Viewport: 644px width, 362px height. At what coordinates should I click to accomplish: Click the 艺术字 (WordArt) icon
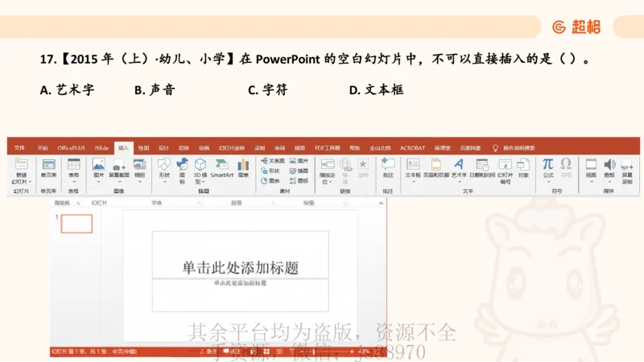coord(459,165)
